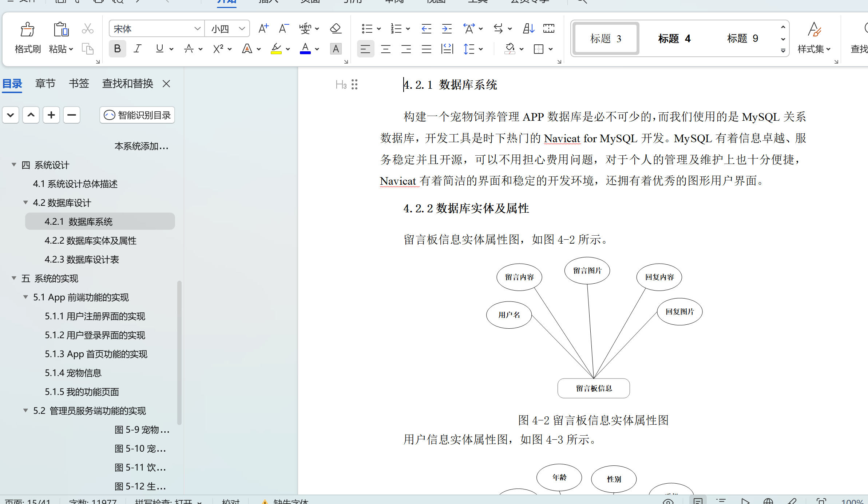Set right text alignment

click(x=406, y=49)
